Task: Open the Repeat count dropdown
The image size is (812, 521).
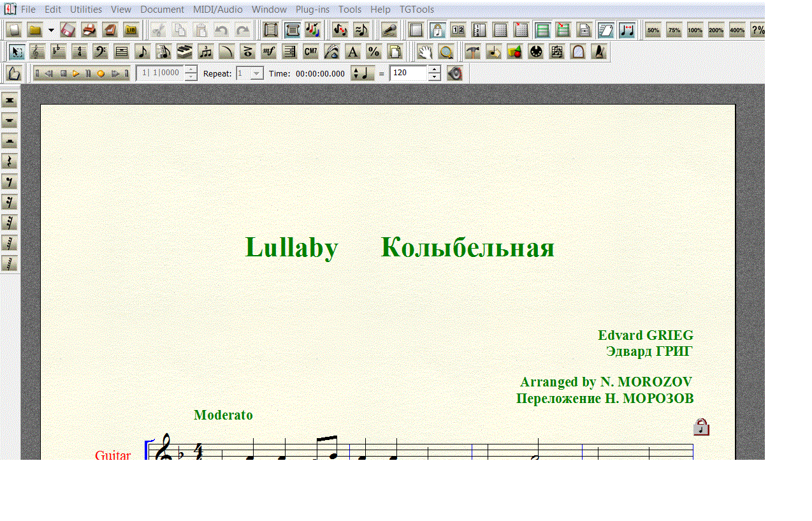Action: pos(257,73)
